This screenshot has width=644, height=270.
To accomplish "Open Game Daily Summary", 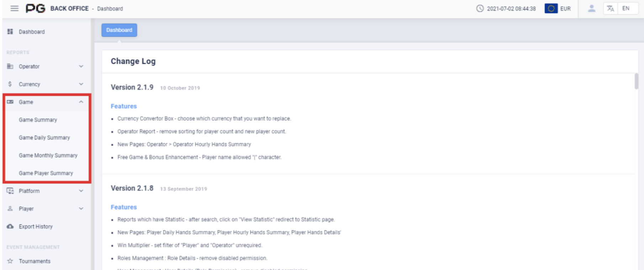I will [44, 138].
